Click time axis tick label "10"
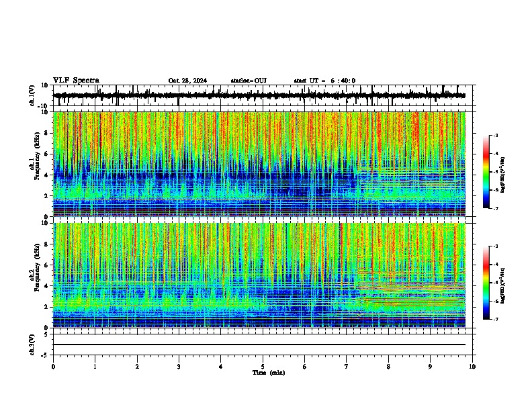Screen dimensions: 532x411 point(472,367)
